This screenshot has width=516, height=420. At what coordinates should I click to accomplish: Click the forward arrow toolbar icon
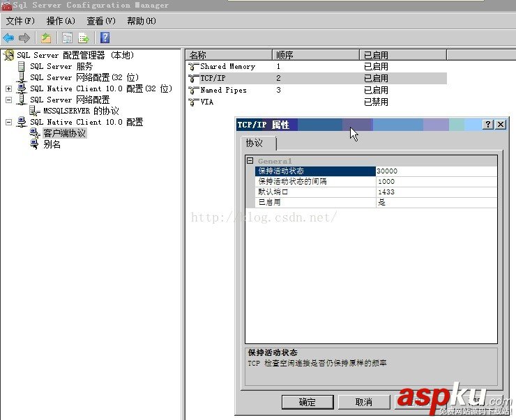pos(24,38)
